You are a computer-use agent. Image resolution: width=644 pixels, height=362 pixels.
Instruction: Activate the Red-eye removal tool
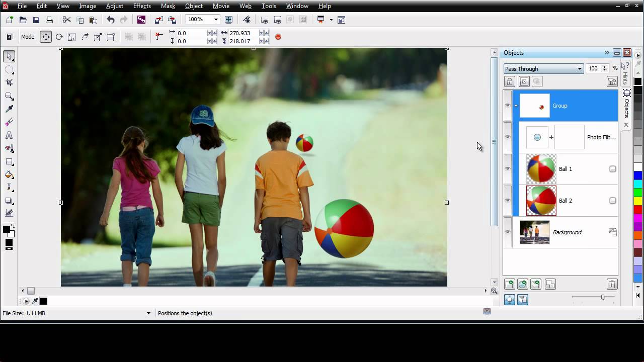point(9,148)
